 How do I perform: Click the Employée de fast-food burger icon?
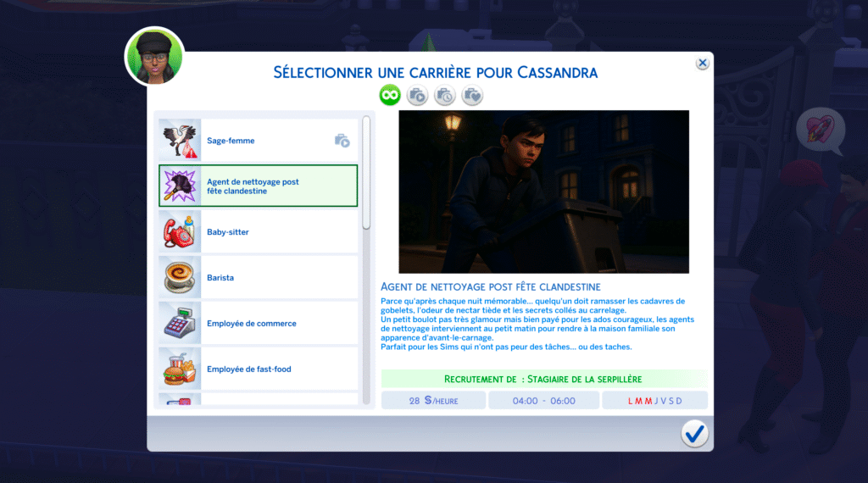(180, 369)
